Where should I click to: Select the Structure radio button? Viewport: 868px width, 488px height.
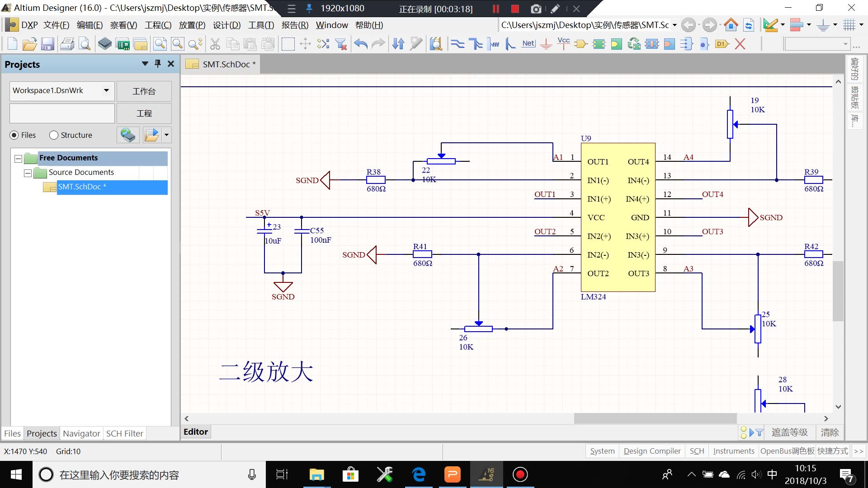click(53, 135)
